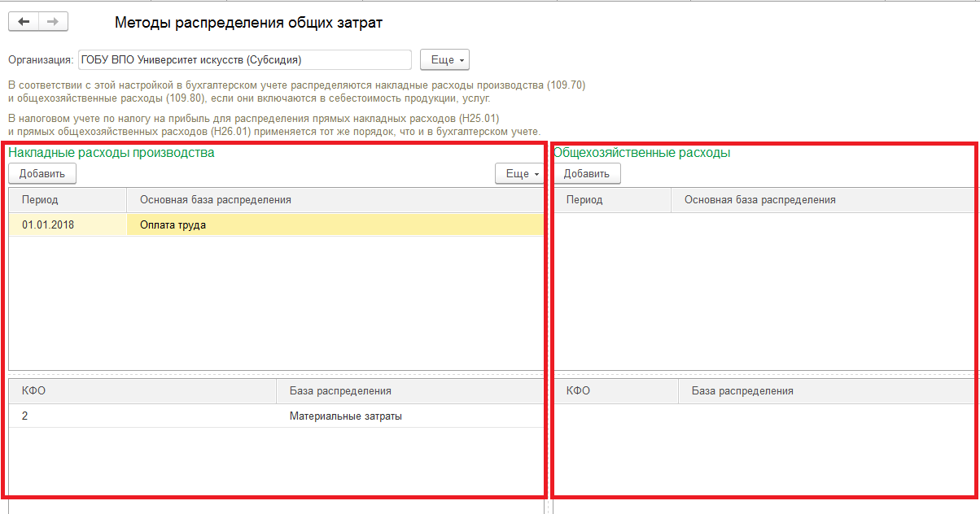Click Основная база распределения header in Общехозяйственные расходы
The height and width of the screenshot is (514, 980).
pos(824,200)
